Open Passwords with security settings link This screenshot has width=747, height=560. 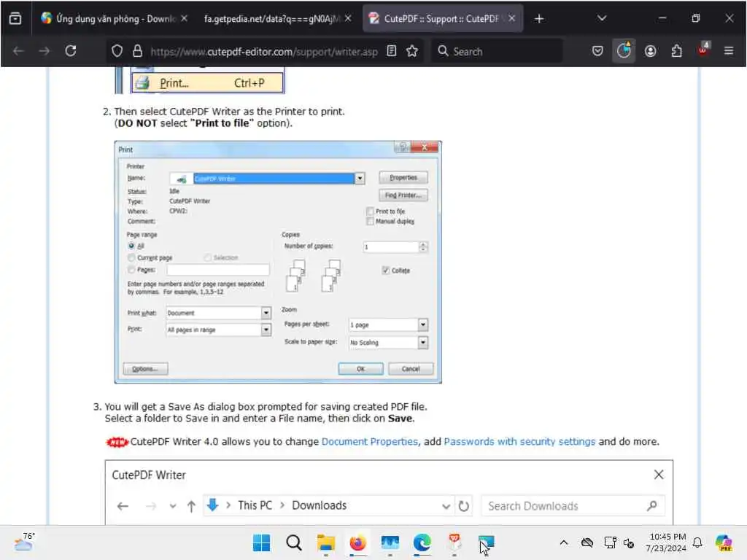click(x=519, y=441)
